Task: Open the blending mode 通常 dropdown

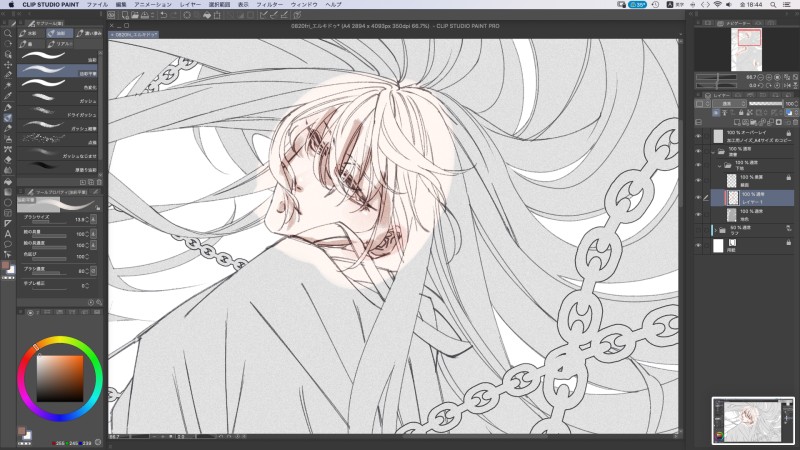Action: tap(729, 104)
